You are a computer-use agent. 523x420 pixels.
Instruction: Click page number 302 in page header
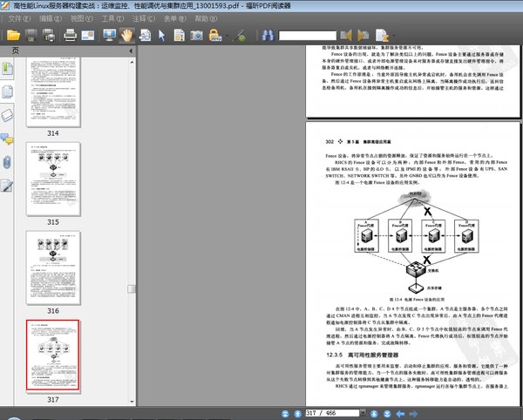329,142
